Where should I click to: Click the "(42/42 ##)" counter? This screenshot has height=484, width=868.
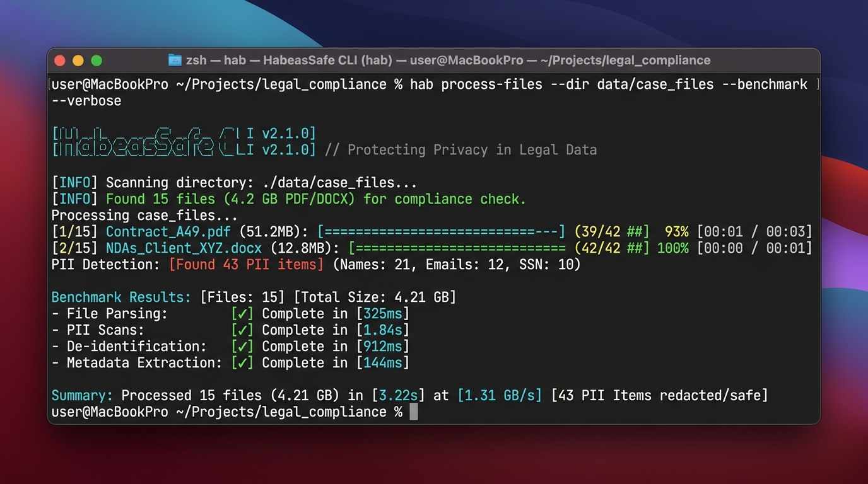point(612,248)
